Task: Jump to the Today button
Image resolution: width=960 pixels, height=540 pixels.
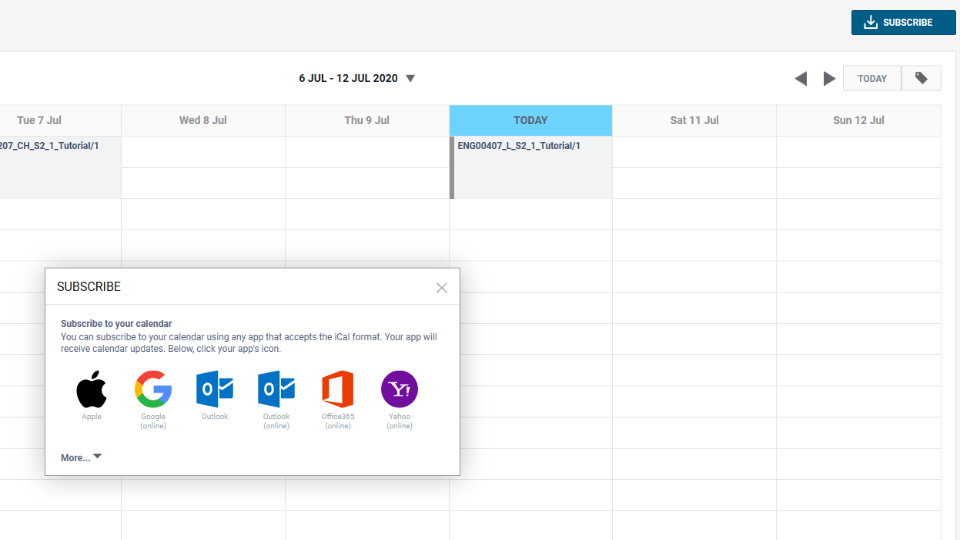Action: pyautogui.click(x=872, y=78)
